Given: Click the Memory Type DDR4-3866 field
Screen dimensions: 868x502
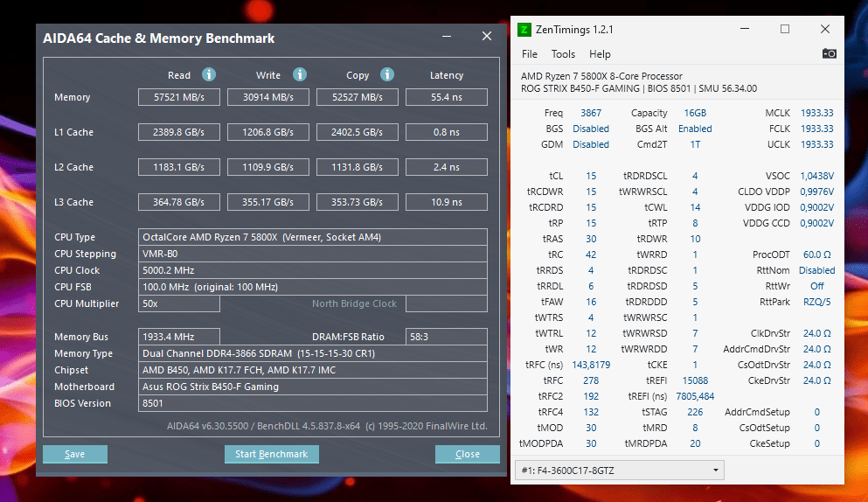Looking at the screenshot, I should [x=313, y=353].
